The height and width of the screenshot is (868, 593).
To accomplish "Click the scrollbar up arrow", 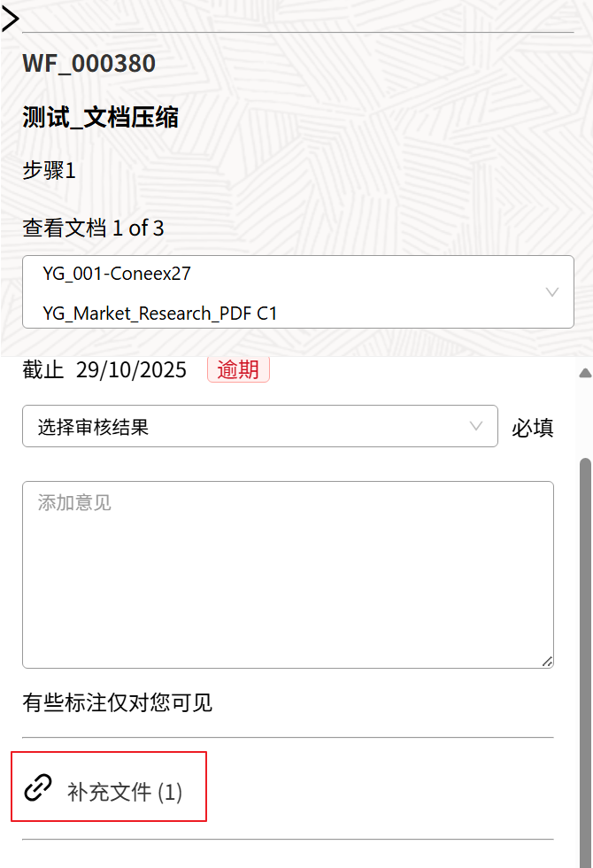I will coord(585,373).
